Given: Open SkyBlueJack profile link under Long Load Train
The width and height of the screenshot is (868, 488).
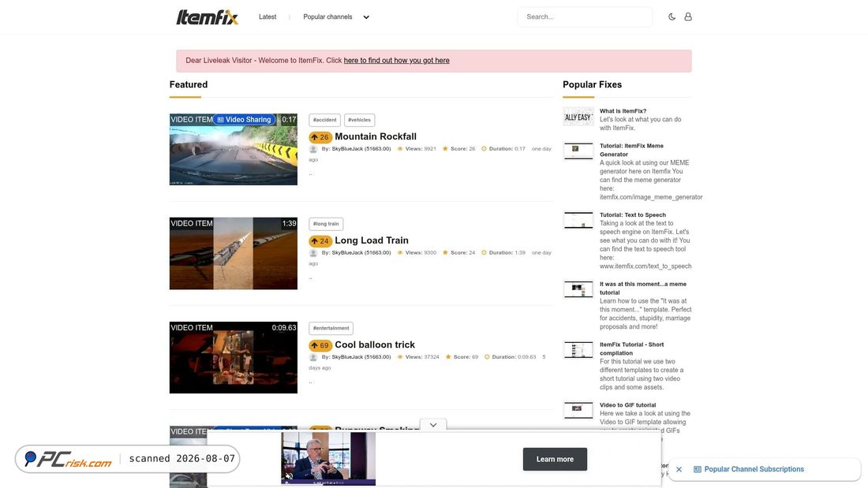Looking at the screenshot, I should coord(361,253).
